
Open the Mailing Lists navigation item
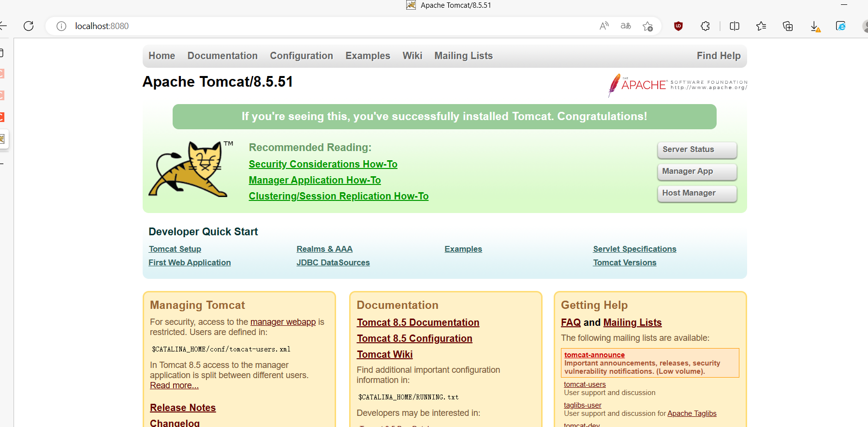463,56
